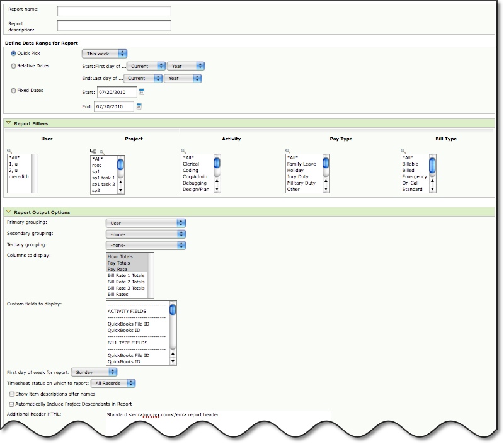Open calendar picker for fixed Start date
This screenshot has width=504, height=444.
[x=142, y=92]
